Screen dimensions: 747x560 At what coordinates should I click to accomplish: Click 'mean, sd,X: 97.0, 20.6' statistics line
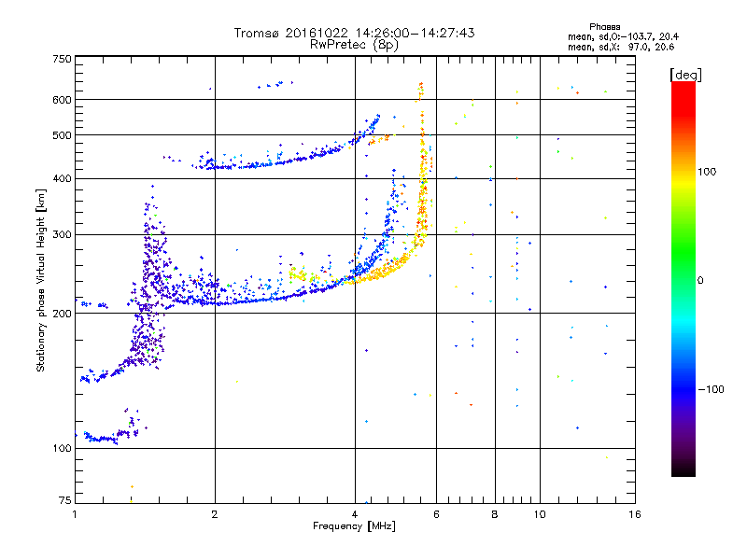pos(621,47)
